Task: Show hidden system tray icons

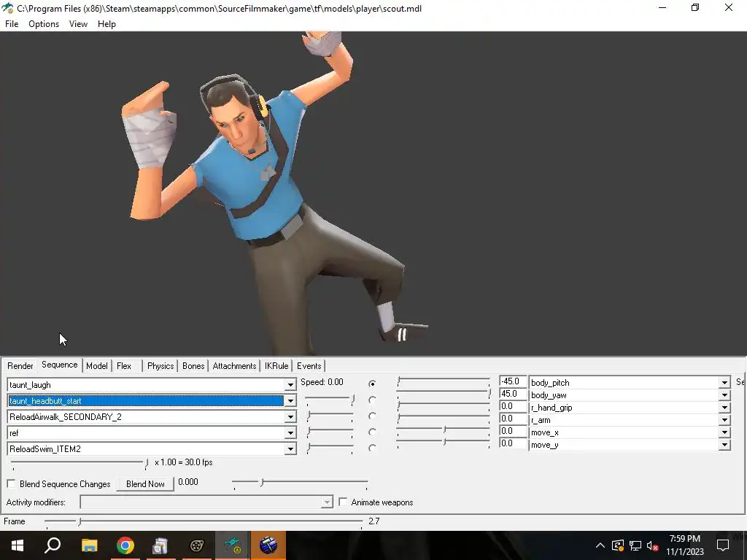Action: 600,545
